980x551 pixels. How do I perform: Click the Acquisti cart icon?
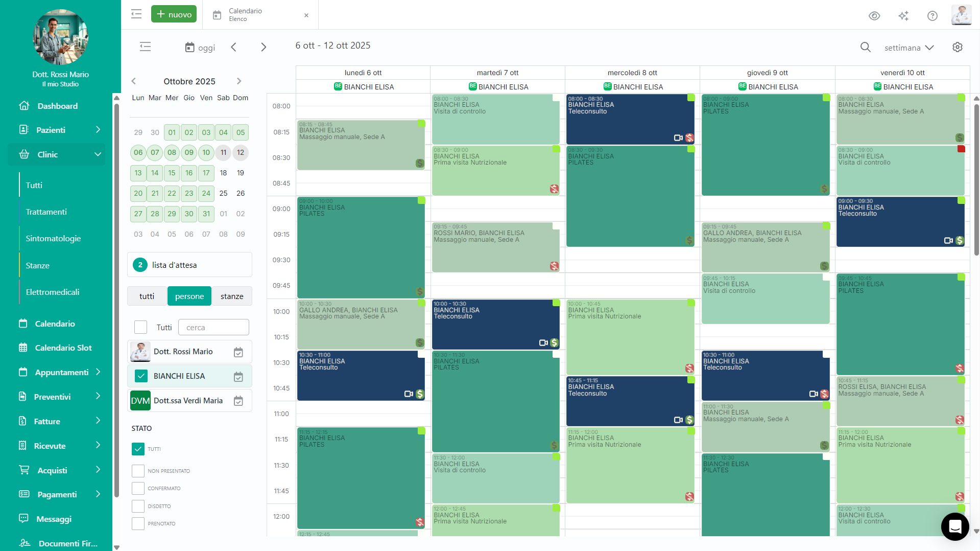[x=24, y=470]
